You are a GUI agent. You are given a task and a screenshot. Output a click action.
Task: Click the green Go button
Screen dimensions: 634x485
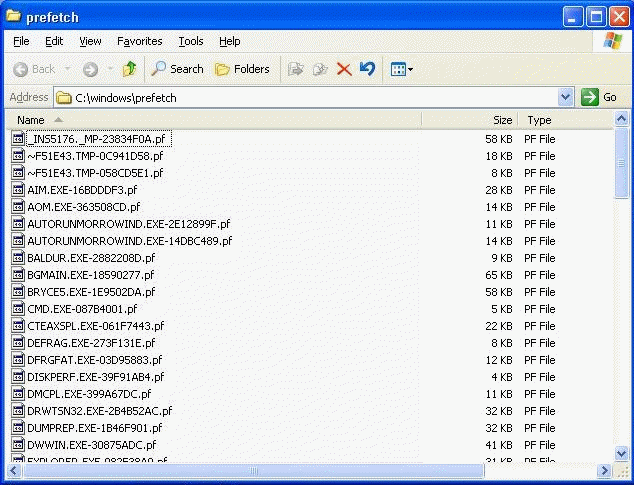pos(599,97)
